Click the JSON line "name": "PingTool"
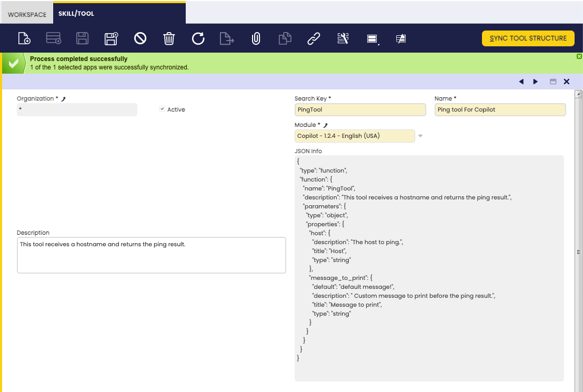Screen dimensions: 583x392 pyautogui.click(x=329, y=188)
